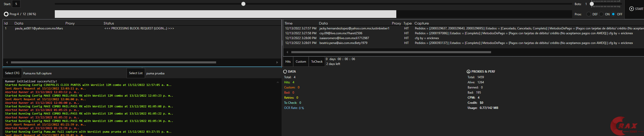Select the OFF proxy radio button
Viewport: 644px width, 136px height.
pos(613,14)
